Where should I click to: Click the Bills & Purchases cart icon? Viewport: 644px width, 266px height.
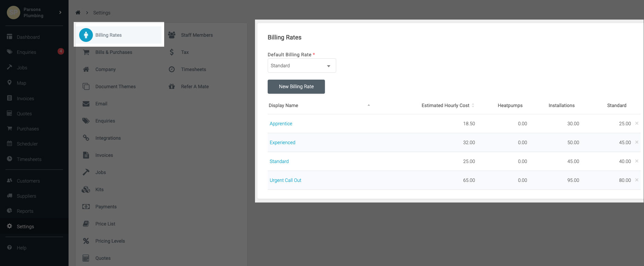(x=86, y=52)
